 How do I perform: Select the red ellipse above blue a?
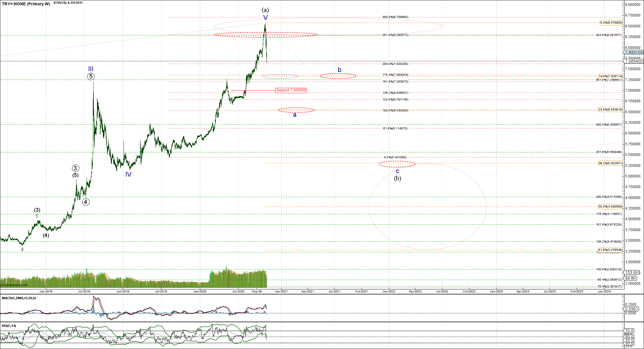click(x=296, y=110)
